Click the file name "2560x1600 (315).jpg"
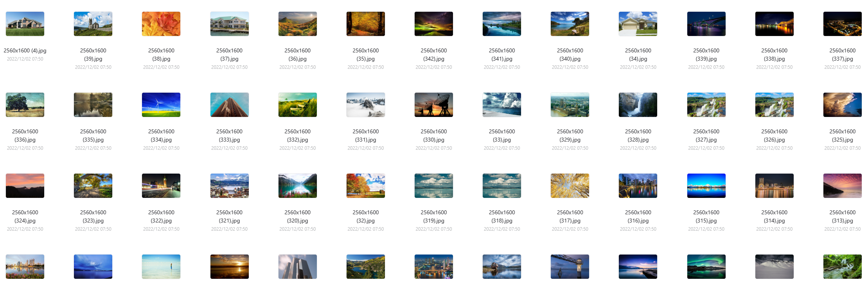Image resolution: width=868 pixels, height=287 pixels. click(x=706, y=217)
